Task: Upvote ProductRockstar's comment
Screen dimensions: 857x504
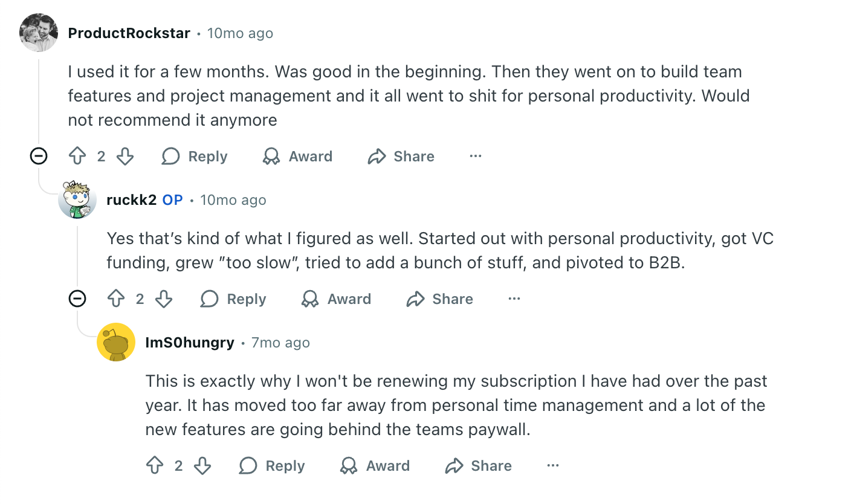Action: pyautogui.click(x=76, y=156)
